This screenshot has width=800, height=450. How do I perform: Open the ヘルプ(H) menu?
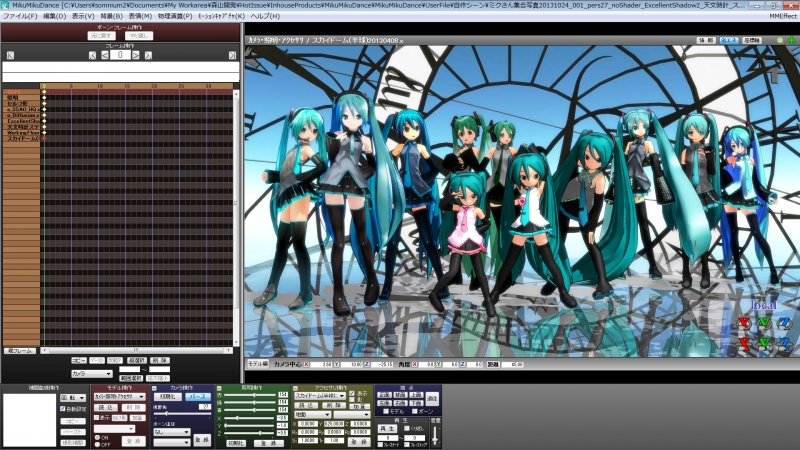click(265, 16)
